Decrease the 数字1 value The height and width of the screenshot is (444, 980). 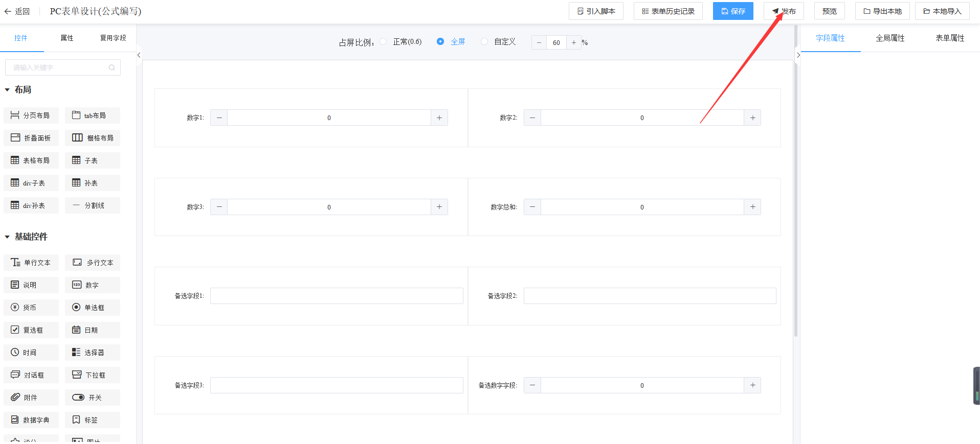coord(219,118)
